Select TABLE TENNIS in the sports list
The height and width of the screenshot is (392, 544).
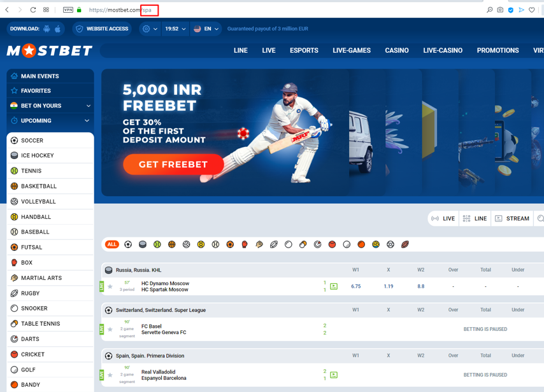coord(50,324)
